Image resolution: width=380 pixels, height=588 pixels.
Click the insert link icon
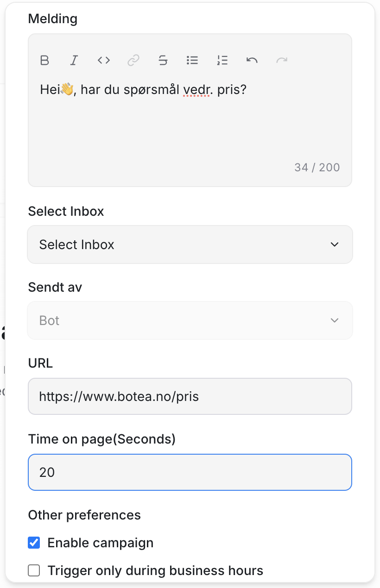[133, 60]
